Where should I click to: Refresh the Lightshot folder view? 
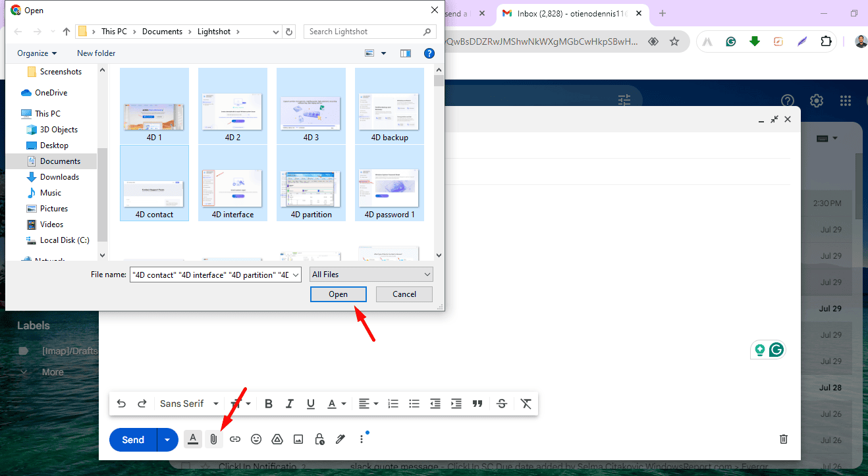pos(290,32)
